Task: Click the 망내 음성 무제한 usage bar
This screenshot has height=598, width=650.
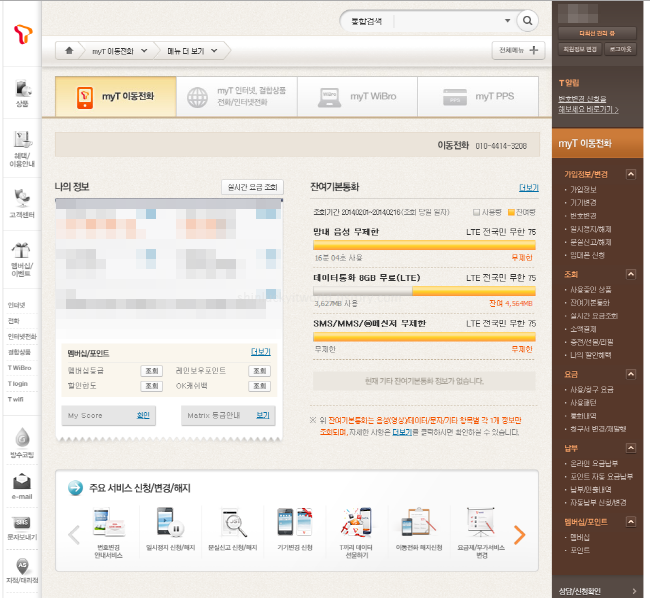Action: (x=424, y=245)
